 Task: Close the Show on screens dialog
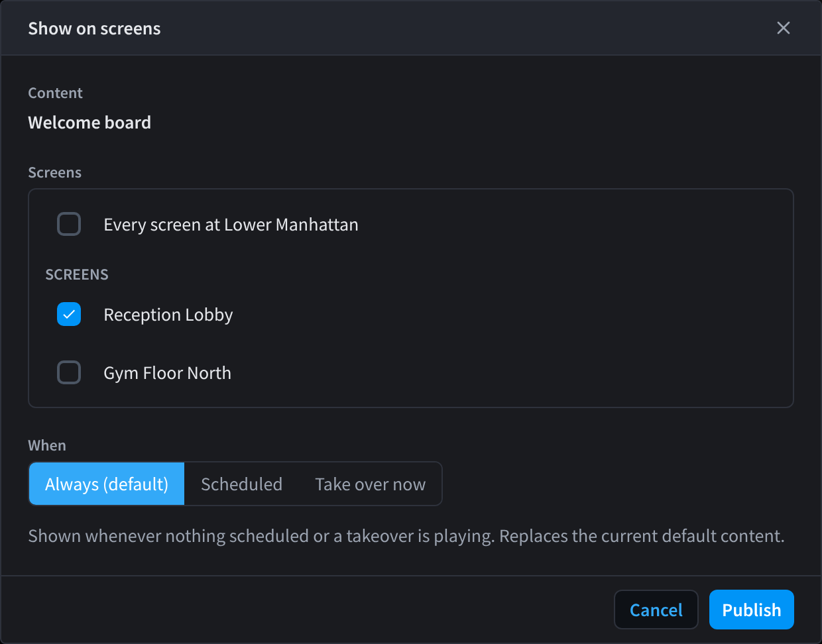tap(784, 28)
